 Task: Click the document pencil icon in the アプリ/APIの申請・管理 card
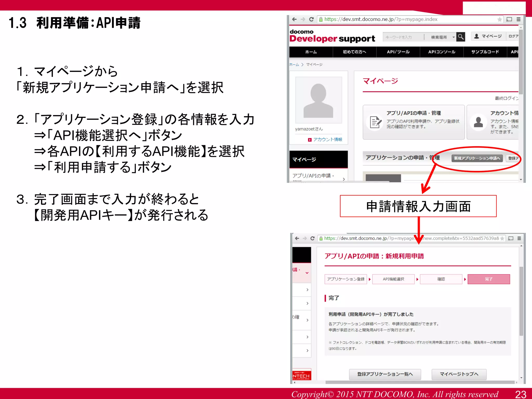point(375,122)
